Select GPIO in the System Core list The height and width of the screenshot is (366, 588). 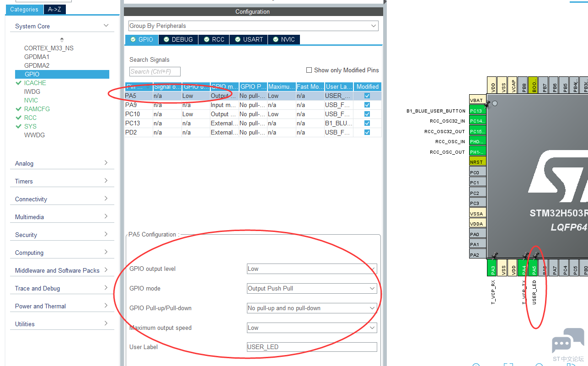point(62,74)
